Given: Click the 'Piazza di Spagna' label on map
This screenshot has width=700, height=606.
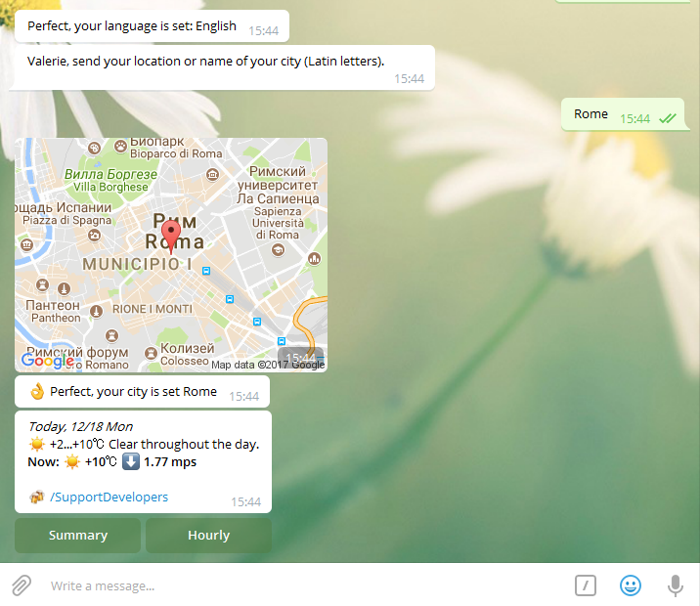Looking at the screenshot, I should pyautogui.click(x=66, y=220).
